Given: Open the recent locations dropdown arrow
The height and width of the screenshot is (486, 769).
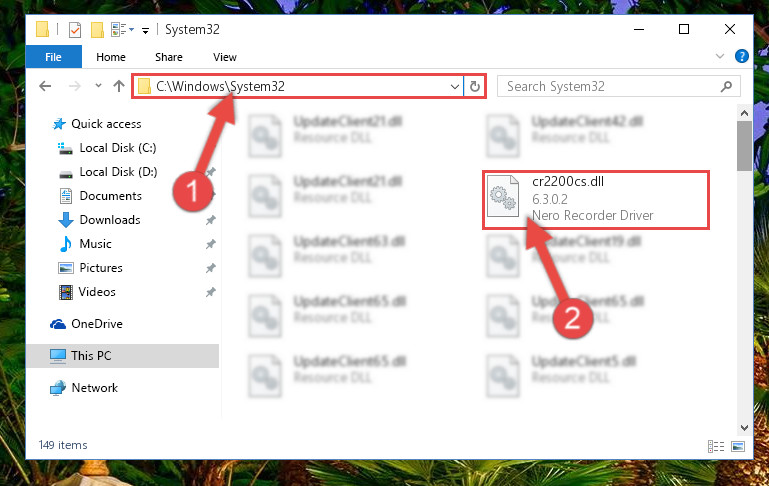Looking at the screenshot, I should [x=98, y=86].
